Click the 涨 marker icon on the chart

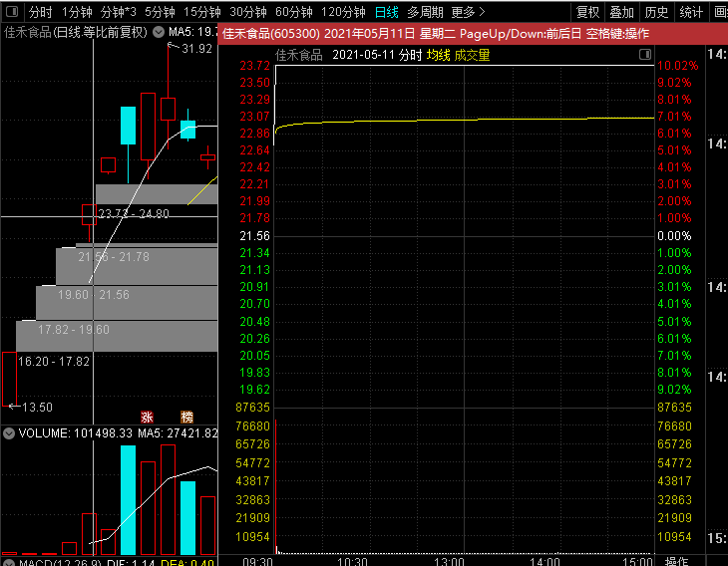[x=147, y=417]
